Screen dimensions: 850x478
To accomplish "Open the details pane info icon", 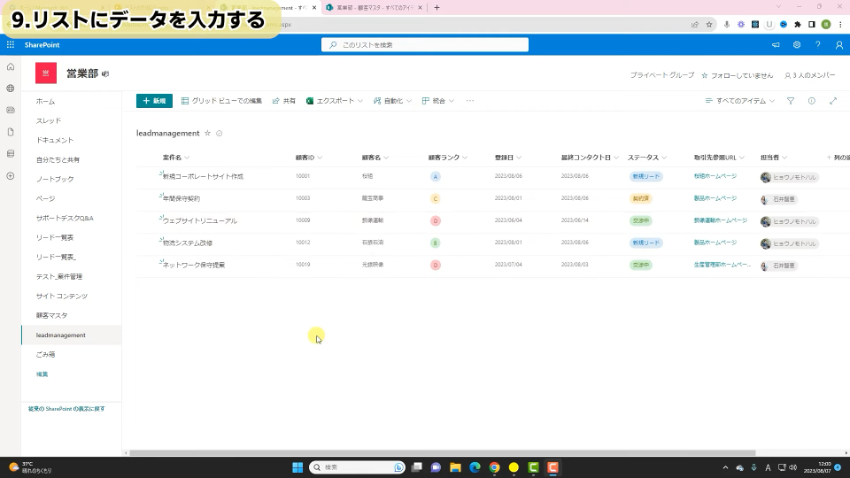I will coord(811,101).
